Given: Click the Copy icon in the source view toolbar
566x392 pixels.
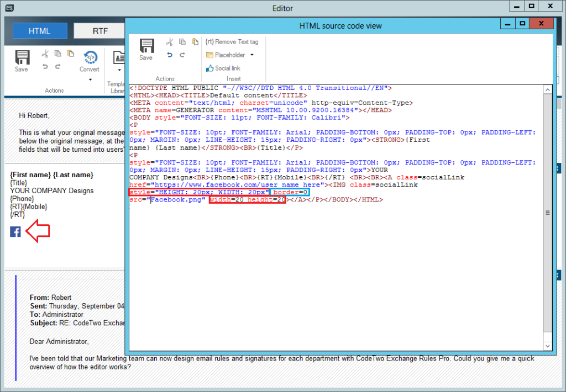Looking at the screenshot, I should 182,41.
